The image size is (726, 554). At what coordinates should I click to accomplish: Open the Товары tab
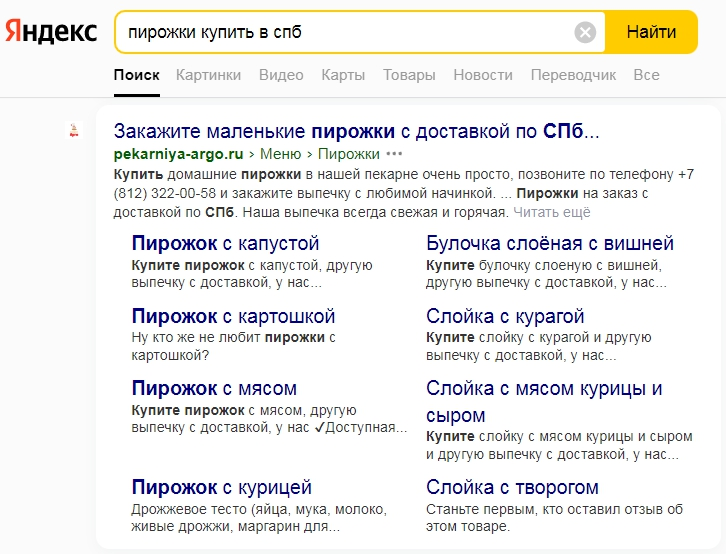(409, 75)
